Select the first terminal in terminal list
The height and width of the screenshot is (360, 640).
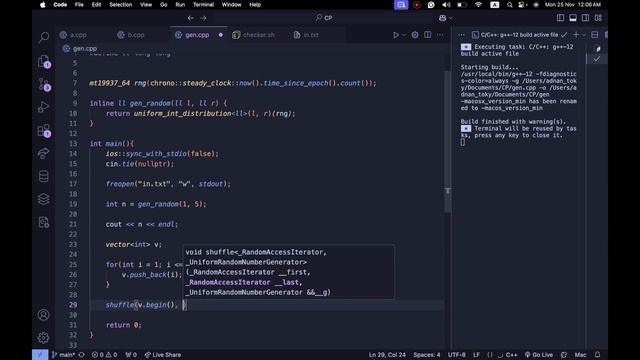(597, 49)
